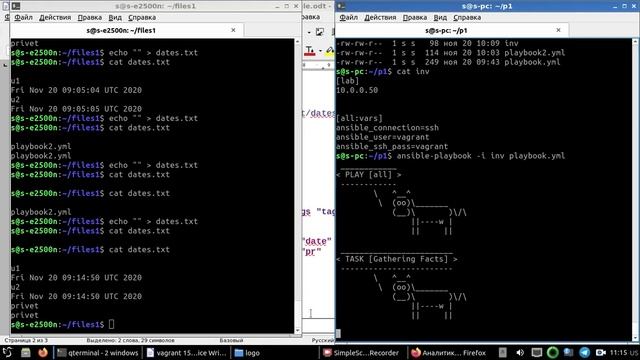This screenshot has height=360, width=640.
Task: Click the green circle tray icon
Action: 553,352
